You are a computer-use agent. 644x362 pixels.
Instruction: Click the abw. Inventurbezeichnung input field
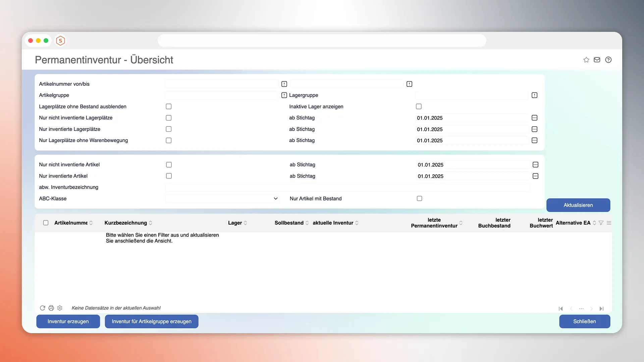pyautogui.click(x=347, y=187)
